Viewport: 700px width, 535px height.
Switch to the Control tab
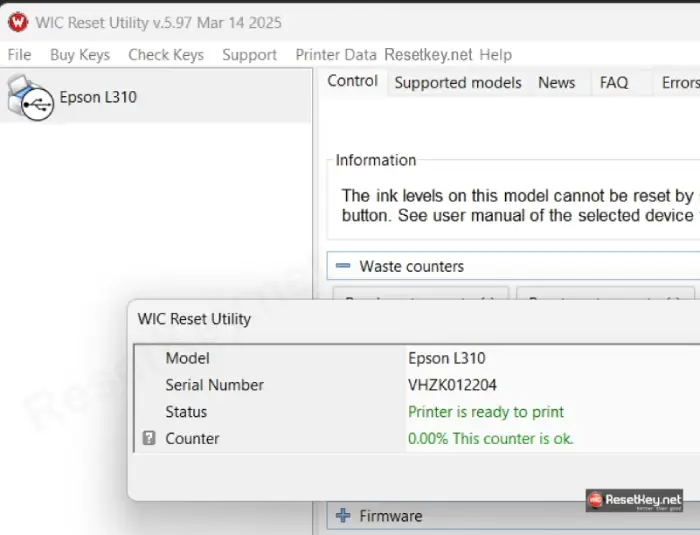pyautogui.click(x=353, y=82)
